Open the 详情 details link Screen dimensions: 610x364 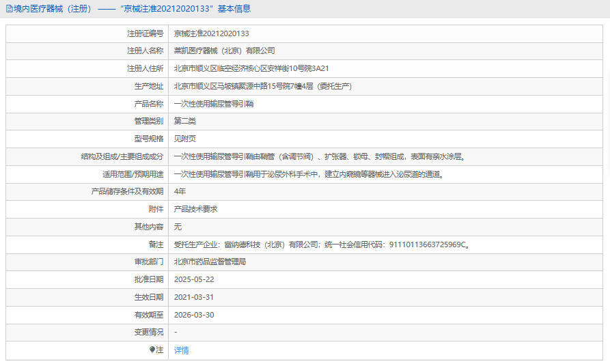click(x=181, y=350)
